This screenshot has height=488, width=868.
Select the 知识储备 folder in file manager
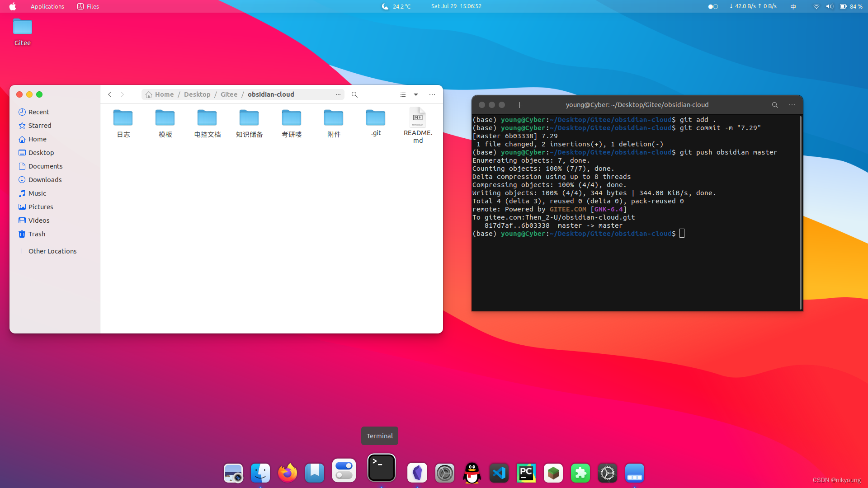coord(249,122)
